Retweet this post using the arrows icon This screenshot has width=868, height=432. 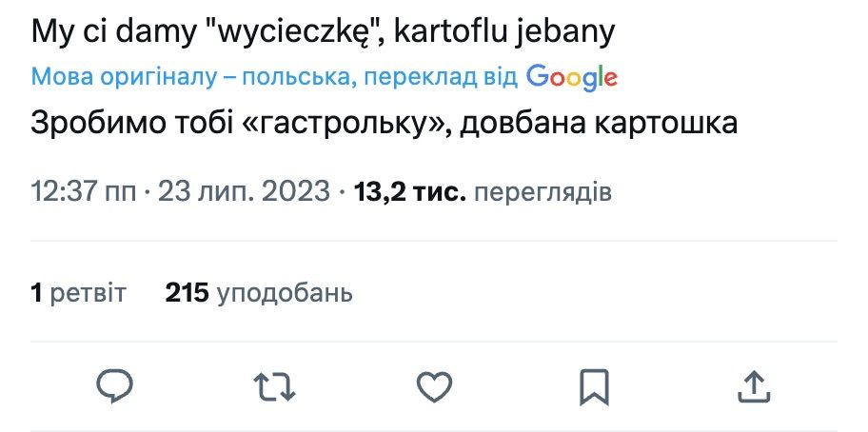[x=275, y=386]
